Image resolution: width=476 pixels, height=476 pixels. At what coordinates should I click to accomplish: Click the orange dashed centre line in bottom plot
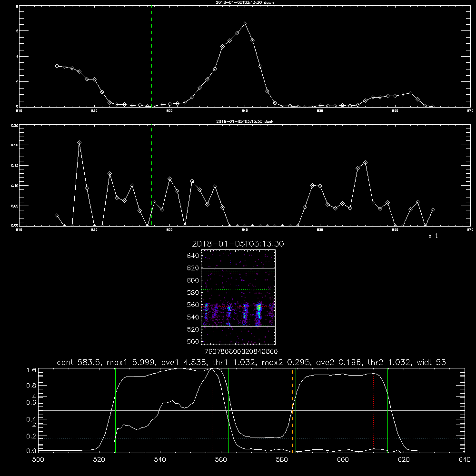(x=293, y=410)
